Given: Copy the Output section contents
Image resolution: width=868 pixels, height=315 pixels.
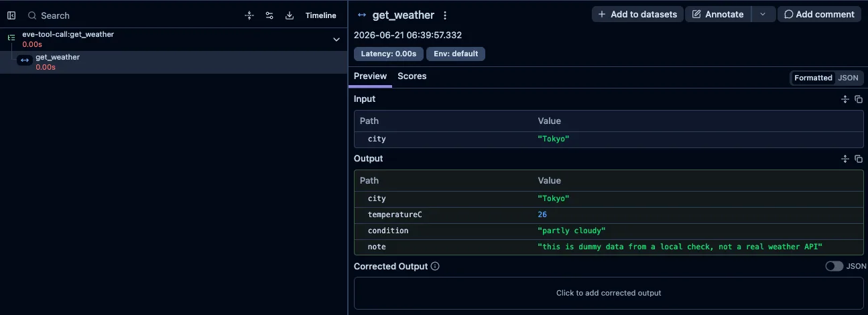Looking at the screenshot, I should pyautogui.click(x=859, y=159).
